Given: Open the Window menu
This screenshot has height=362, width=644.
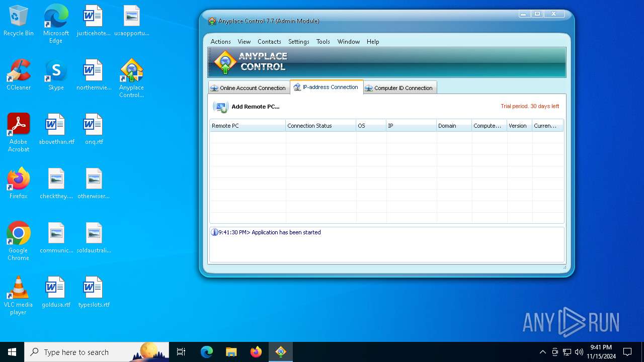Looking at the screenshot, I should (348, 42).
